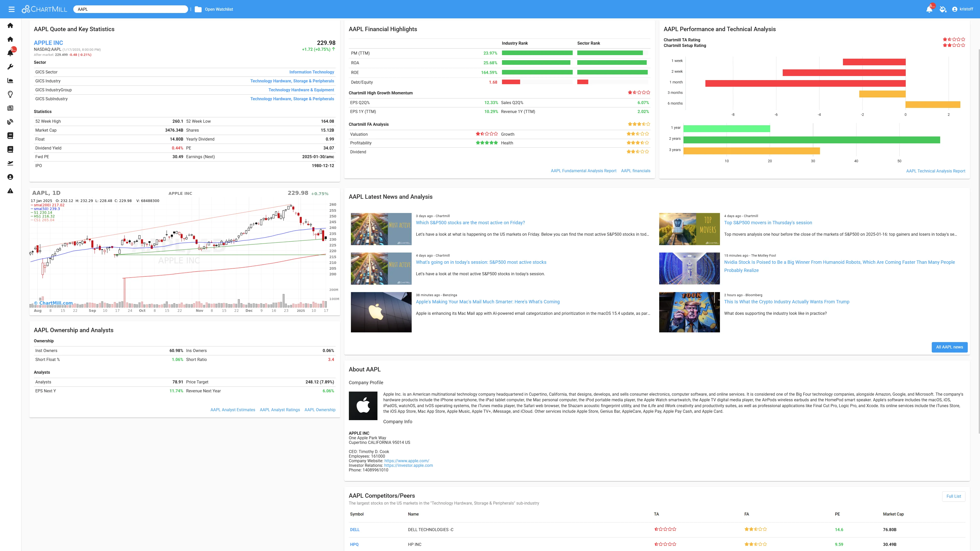Open the AAPL financials link
The image size is (980, 551).
[x=635, y=171]
